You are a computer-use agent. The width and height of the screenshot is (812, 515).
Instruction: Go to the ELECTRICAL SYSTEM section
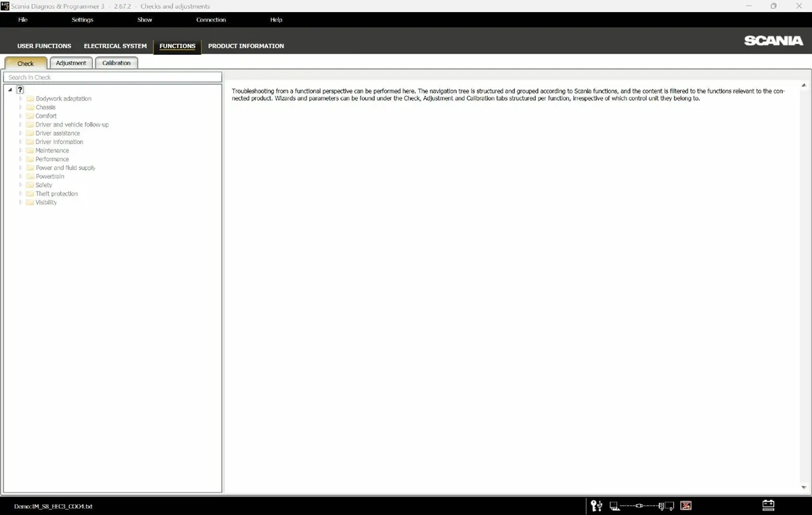pyautogui.click(x=115, y=46)
